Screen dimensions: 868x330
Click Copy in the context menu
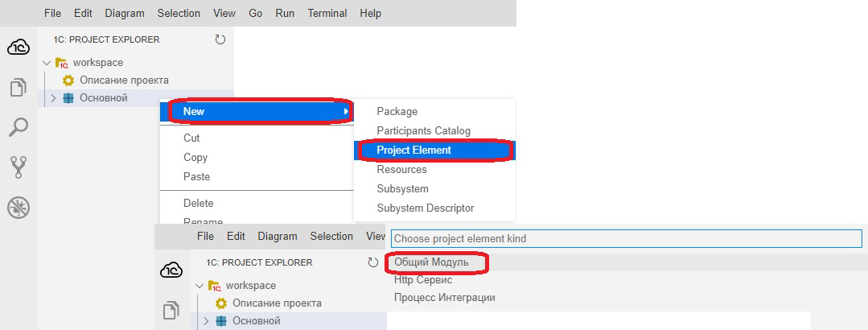195,158
